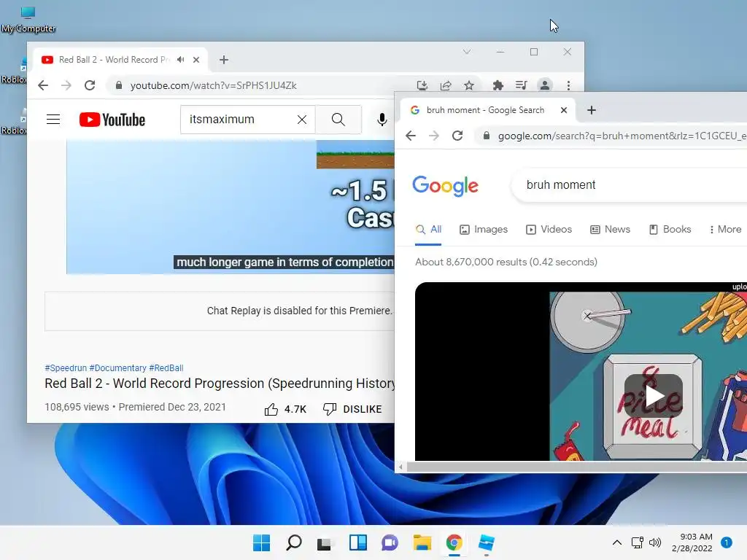Screen dimensions: 747x560
Task: Open the #Speedrun hashtag link
Action: (x=66, y=368)
